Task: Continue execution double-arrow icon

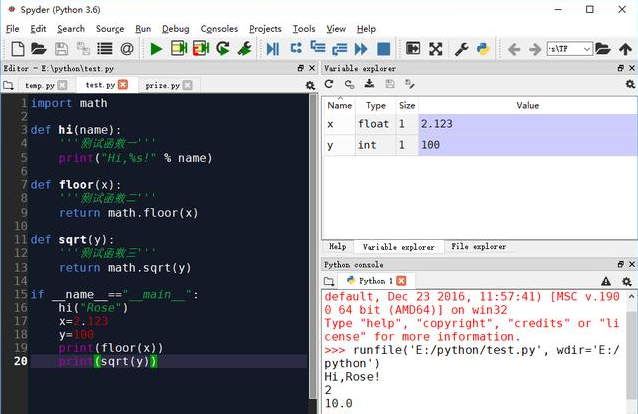Action: [361, 49]
